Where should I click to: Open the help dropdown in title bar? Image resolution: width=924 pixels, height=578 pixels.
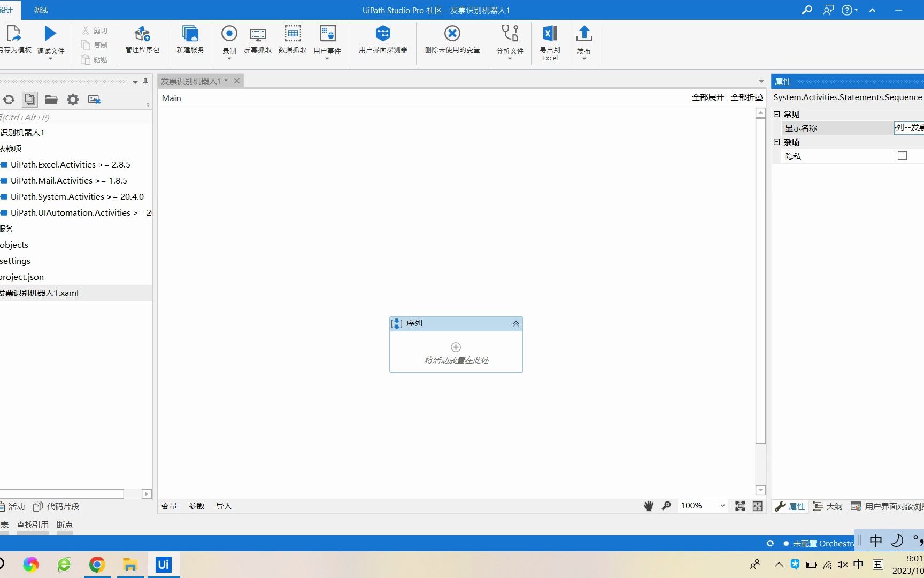(849, 10)
